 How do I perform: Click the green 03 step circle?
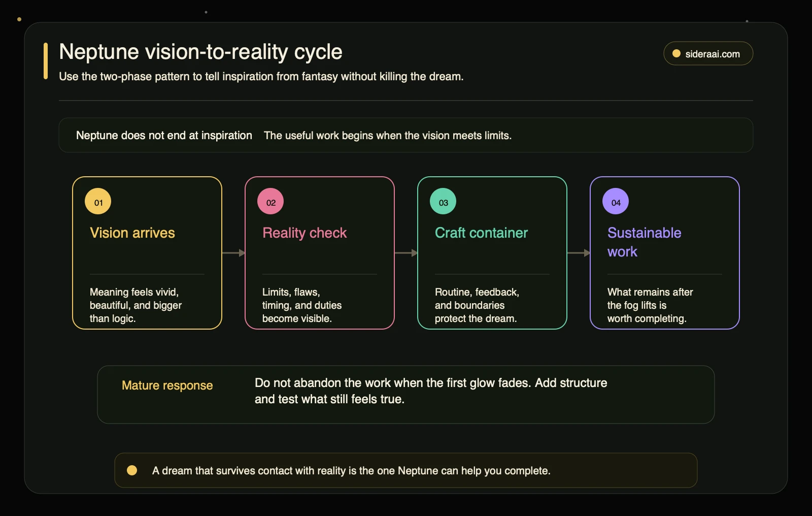point(443,202)
